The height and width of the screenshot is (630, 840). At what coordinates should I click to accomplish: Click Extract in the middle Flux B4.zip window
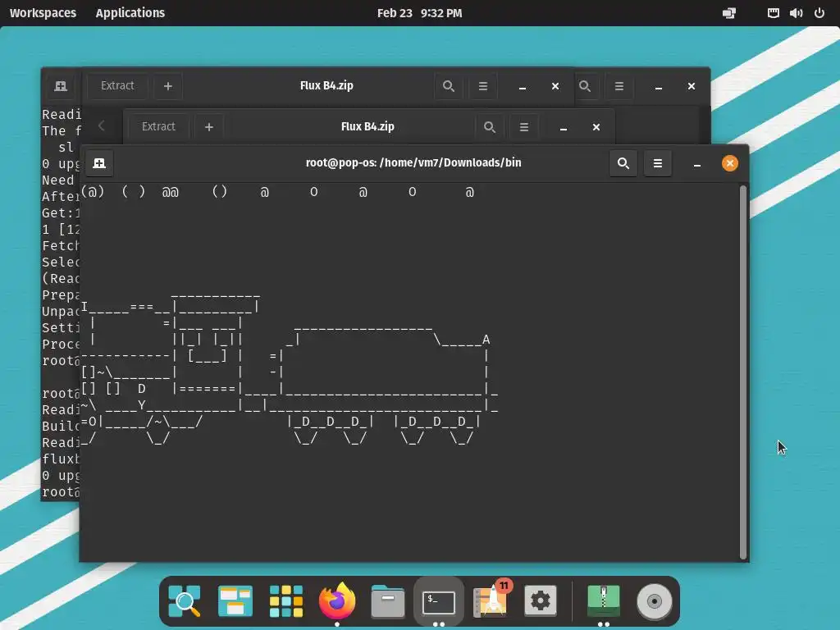click(x=158, y=127)
